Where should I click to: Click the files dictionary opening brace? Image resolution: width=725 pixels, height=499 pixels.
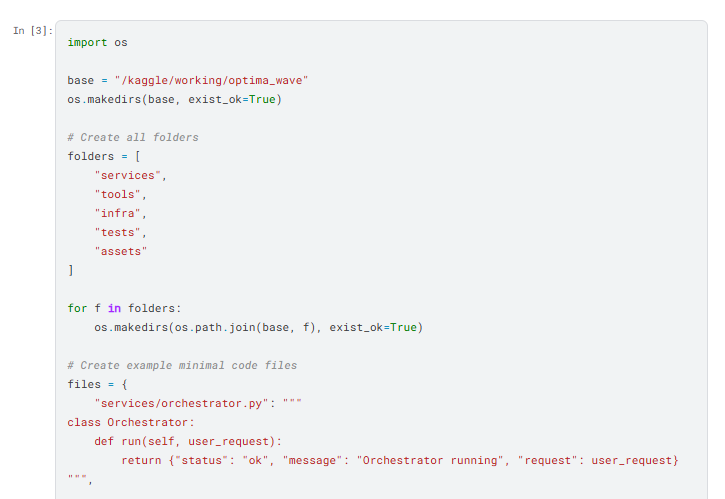click(x=124, y=384)
